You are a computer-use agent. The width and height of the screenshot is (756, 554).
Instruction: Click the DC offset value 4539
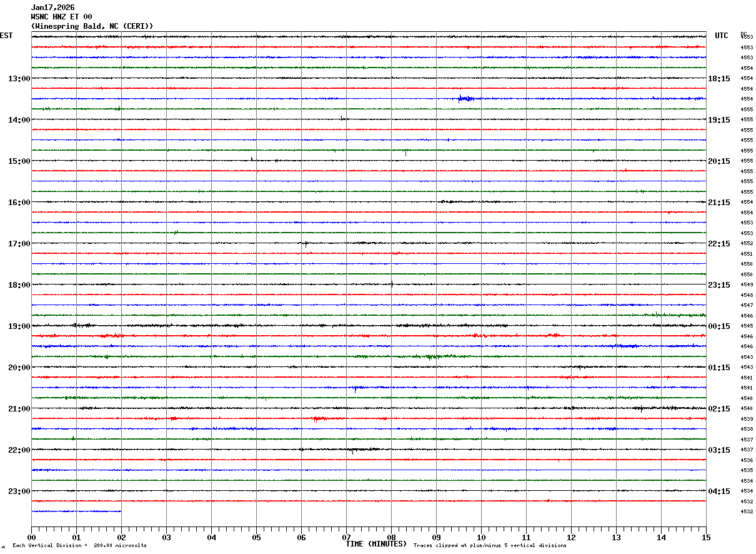tap(747, 419)
